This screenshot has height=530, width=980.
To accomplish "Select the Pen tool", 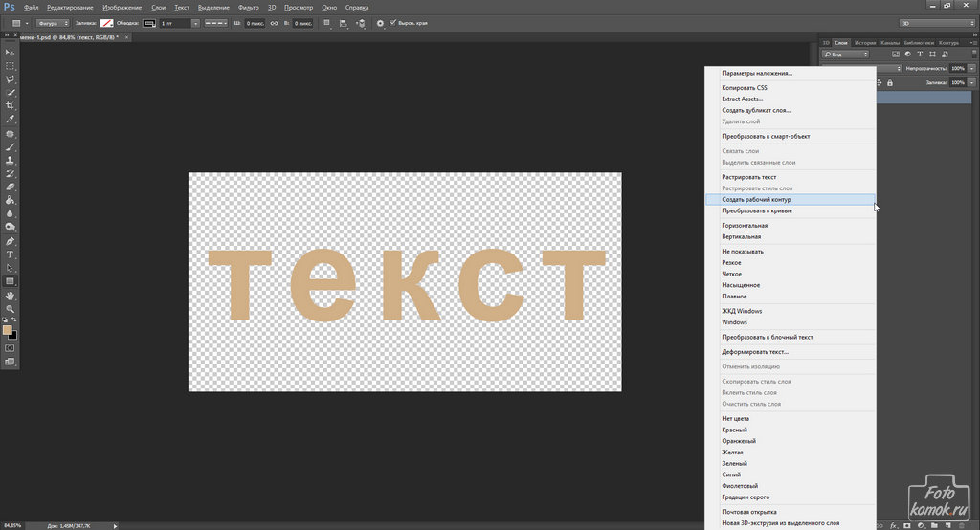I will tap(10, 241).
